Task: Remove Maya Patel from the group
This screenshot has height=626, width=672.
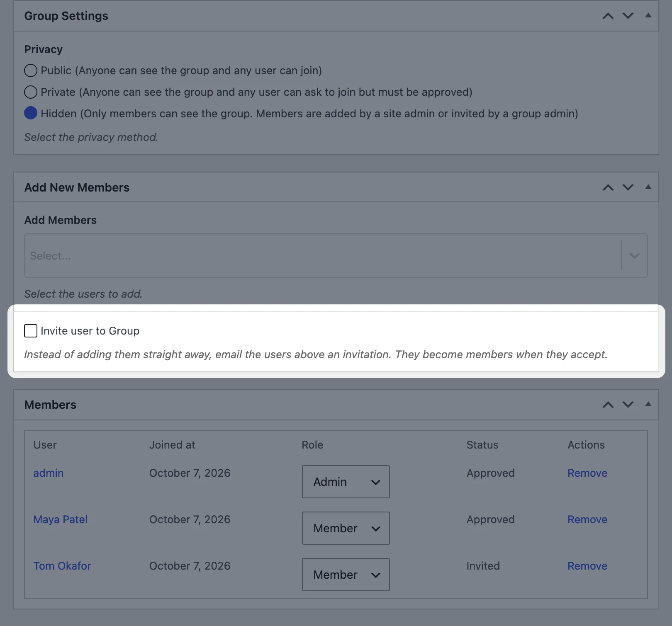Action: [587, 519]
